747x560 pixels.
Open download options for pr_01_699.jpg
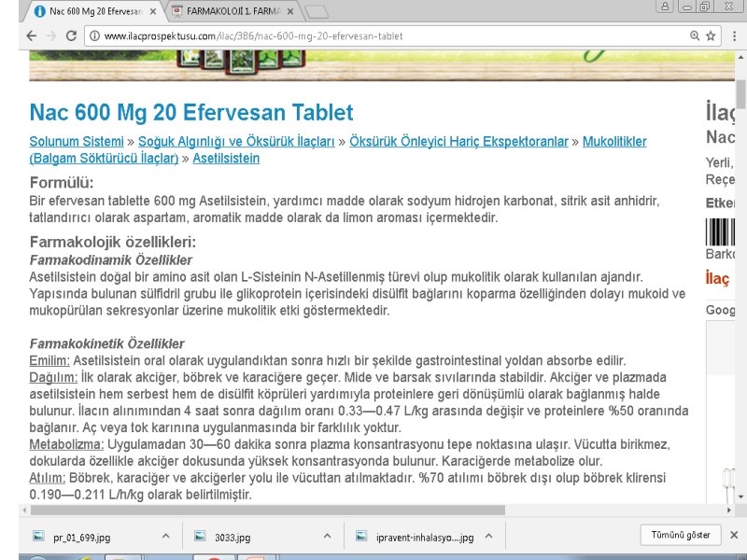(x=166, y=536)
